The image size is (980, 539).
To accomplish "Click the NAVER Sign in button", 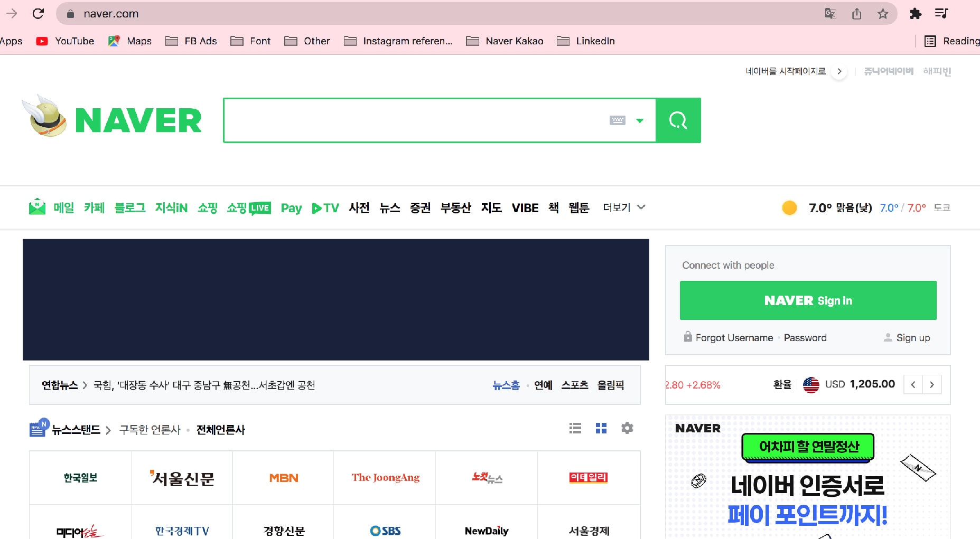I will click(808, 300).
